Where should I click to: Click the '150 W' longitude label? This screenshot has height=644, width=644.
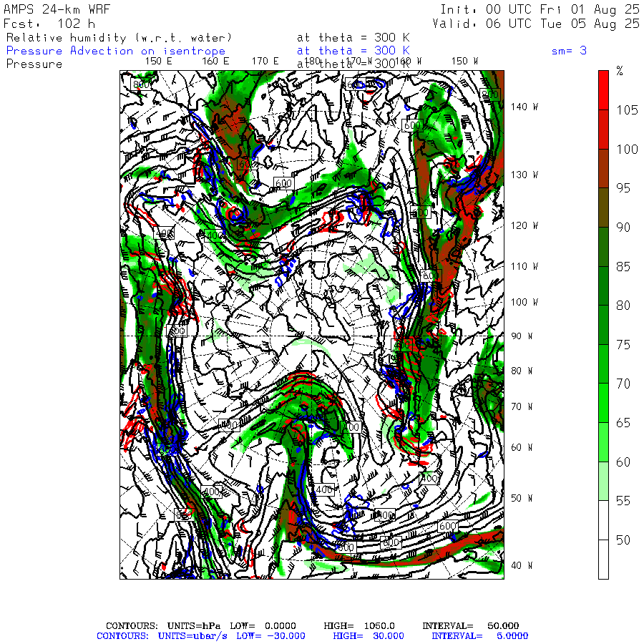[x=464, y=62]
